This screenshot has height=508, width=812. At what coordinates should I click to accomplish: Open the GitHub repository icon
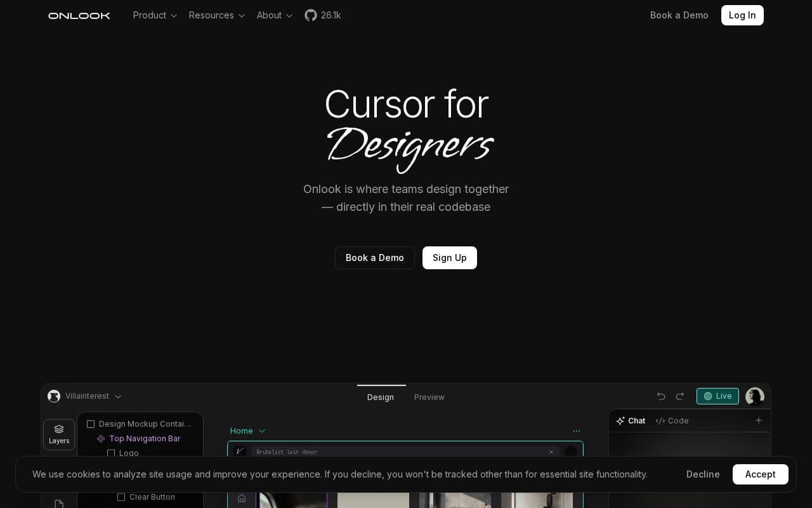click(x=310, y=15)
